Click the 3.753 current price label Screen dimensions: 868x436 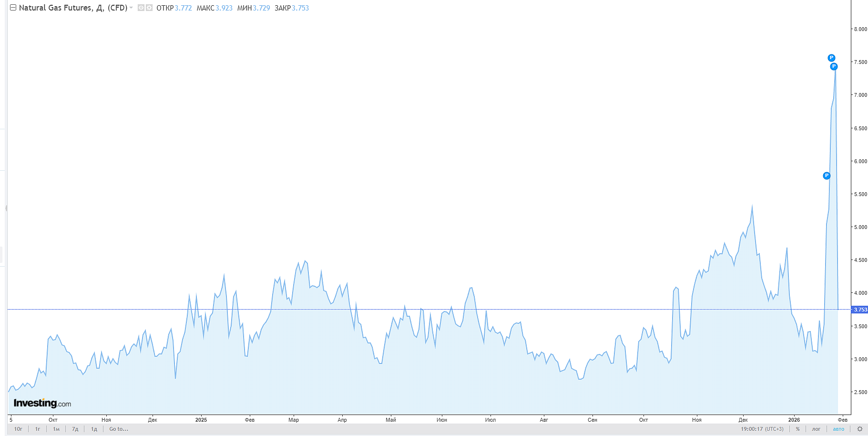coord(860,310)
